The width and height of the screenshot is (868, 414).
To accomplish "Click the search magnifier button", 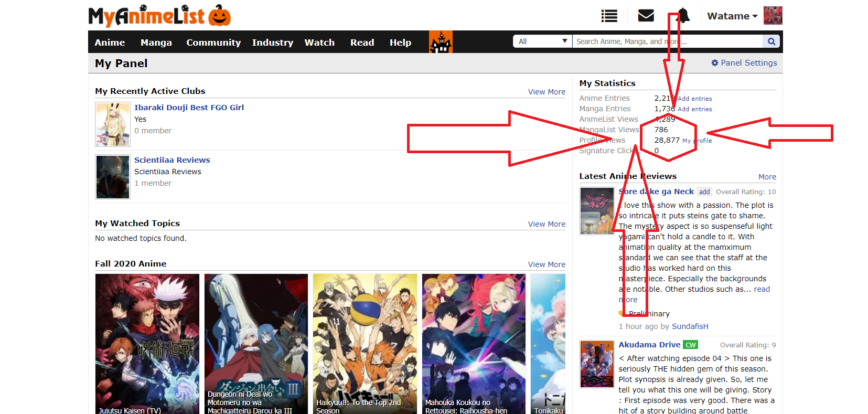I will pos(771,41).
